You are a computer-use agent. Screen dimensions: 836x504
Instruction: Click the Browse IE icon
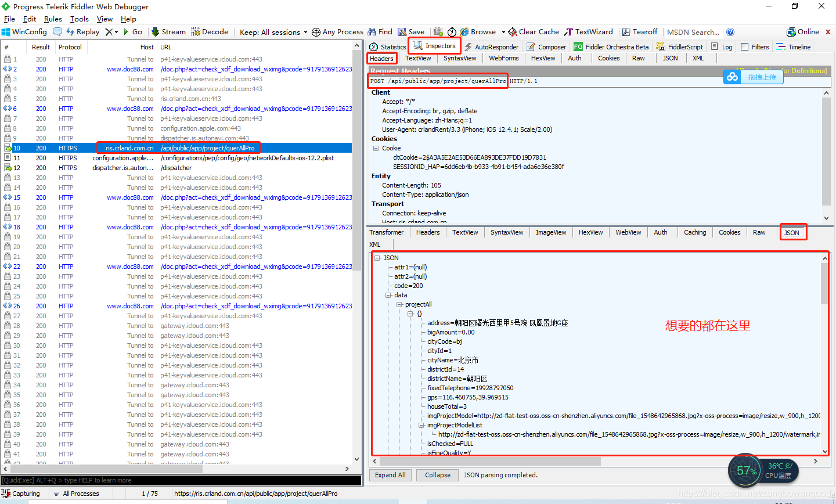click(x=464, y=32)
